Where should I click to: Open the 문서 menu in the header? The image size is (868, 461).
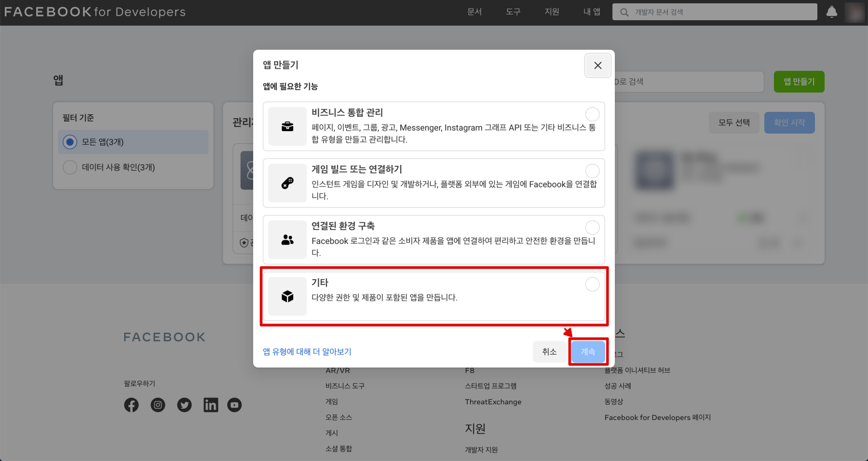pyautogui.click(x=475, y=12)
